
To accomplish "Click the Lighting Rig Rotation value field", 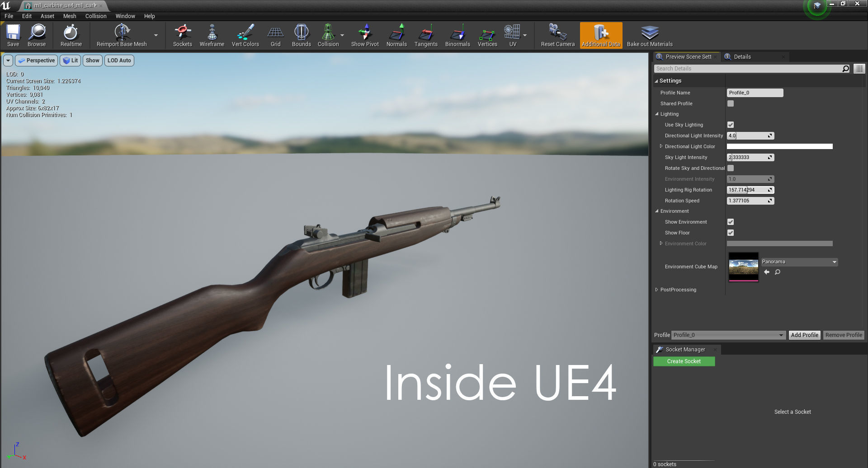I will [x=750, y=190].
